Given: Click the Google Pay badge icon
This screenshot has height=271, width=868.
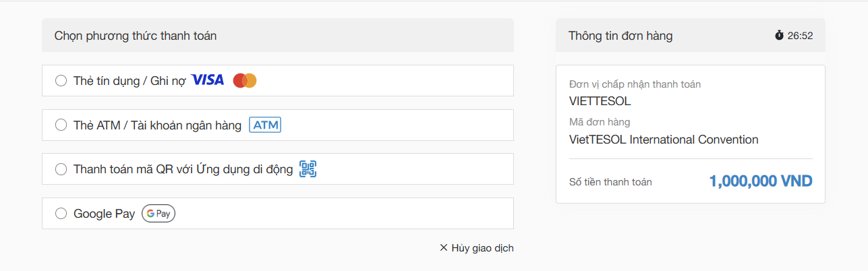Looking at the screenshot, I should click(x=158, y=214).
